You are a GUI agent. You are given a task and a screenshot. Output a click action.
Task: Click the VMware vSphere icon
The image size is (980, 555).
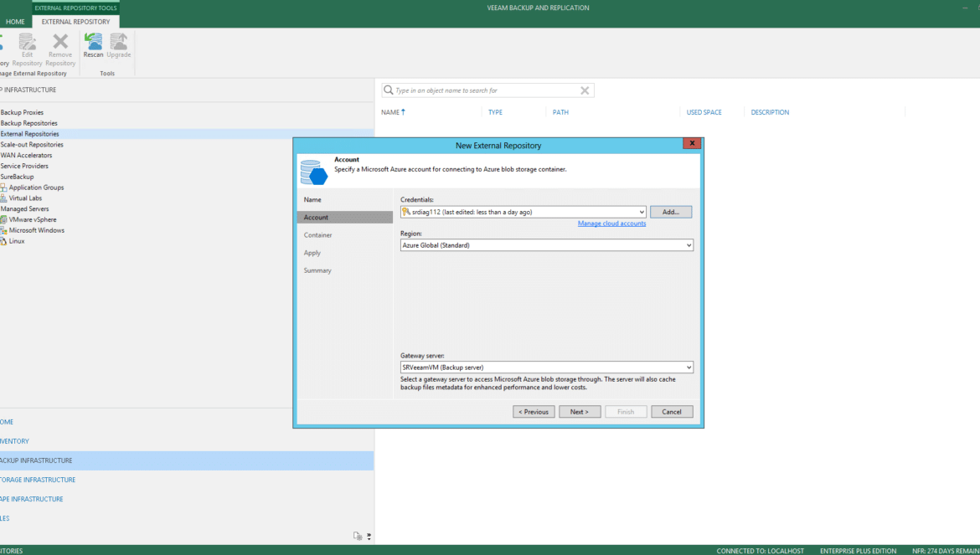point(3,220)
